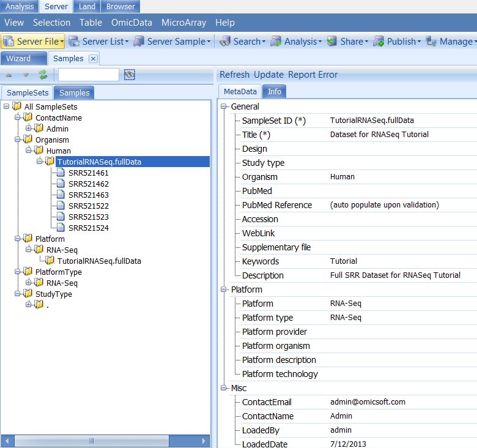Expand RNA-Seq node under PlatformType

click(x=28, y=282)
